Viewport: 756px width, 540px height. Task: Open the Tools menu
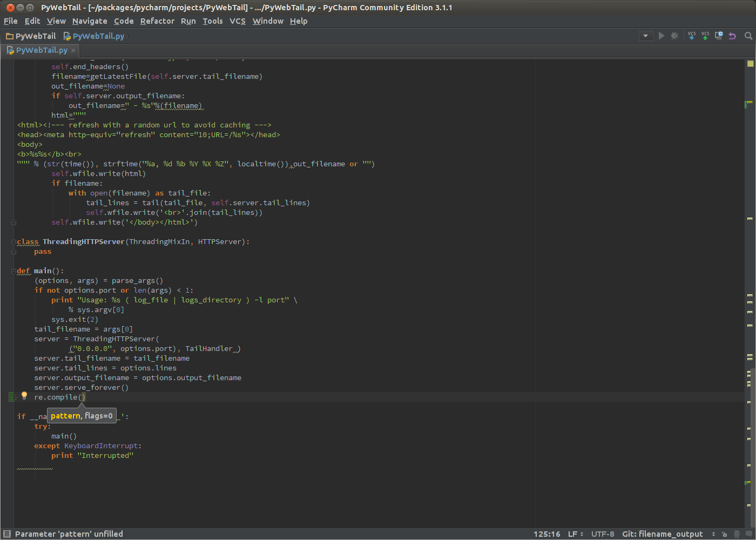[x=213, y=21]
